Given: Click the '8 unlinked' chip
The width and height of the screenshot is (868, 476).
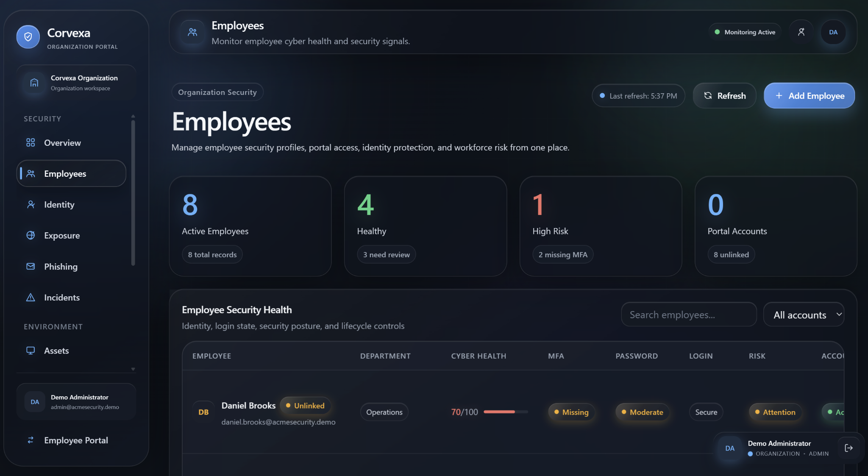Looking at the screenshot, I should 731,255.
